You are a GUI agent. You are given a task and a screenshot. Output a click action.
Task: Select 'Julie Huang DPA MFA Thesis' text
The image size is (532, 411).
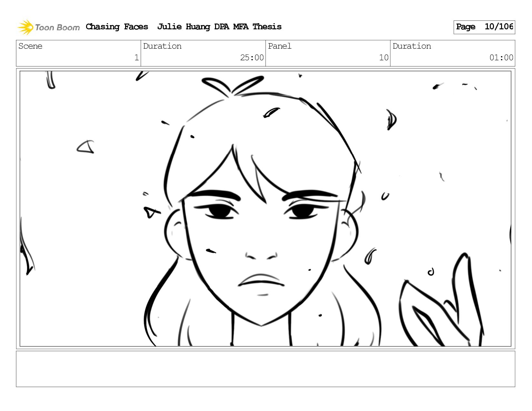point(219,27)
